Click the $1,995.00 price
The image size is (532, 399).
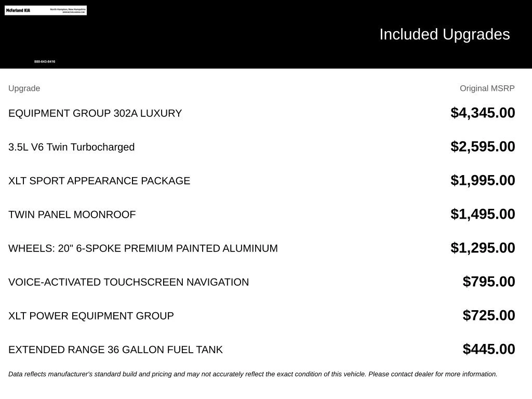[x=483, y=180]
